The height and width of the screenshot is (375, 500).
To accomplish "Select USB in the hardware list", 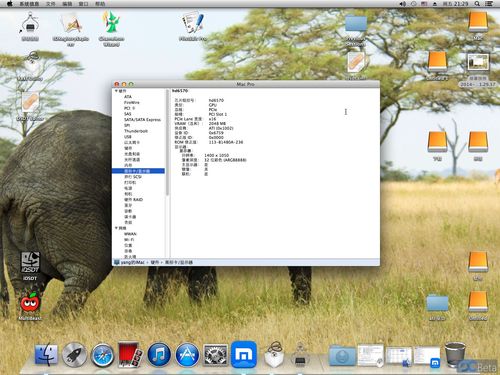I will coord(128,137).
